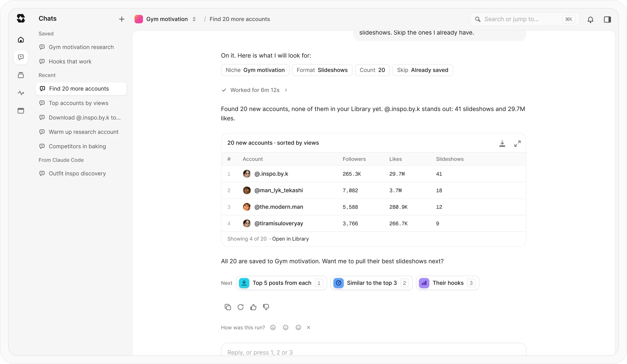The image size is (627, 364).
Task: Select @tiramisuloveryay account row
Action: (374, 223)
